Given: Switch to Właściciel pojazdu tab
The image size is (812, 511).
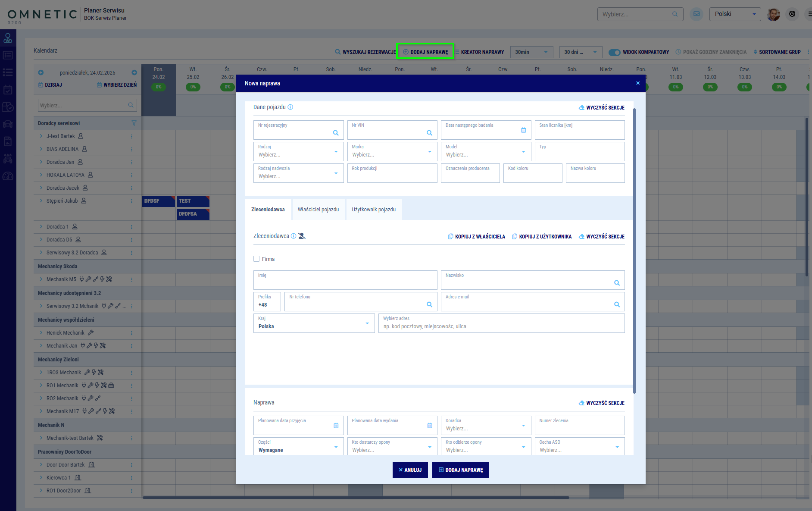Looking at the screenshot, I should point(318,210).
